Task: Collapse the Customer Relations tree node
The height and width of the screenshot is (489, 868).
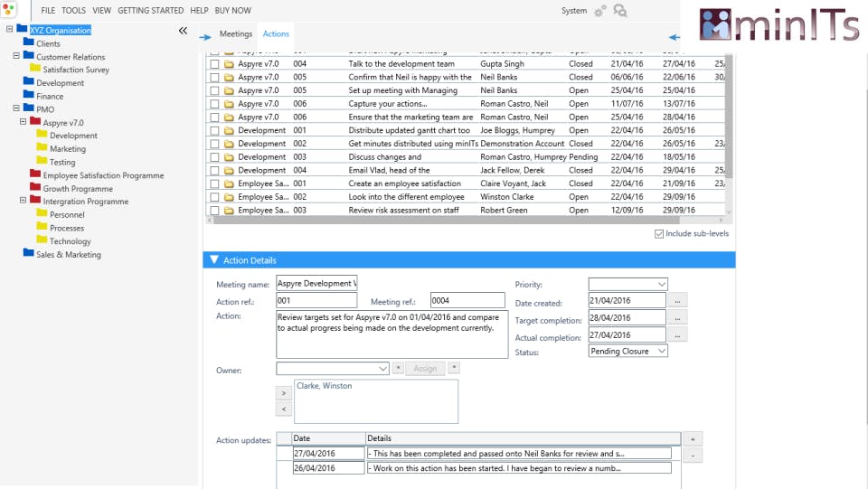Action: pyautogui.click(x=16, y=55)
